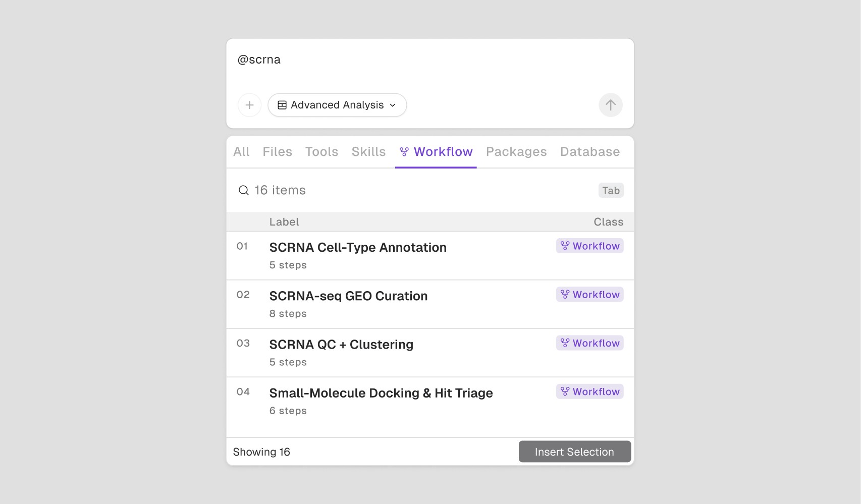
Task: Click row number '02'
Action: 243,295
